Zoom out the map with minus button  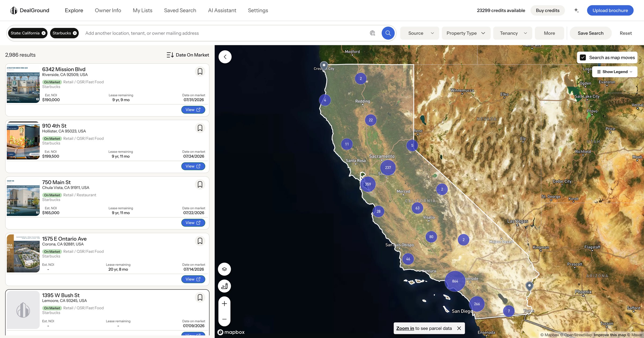pos(225,319)
